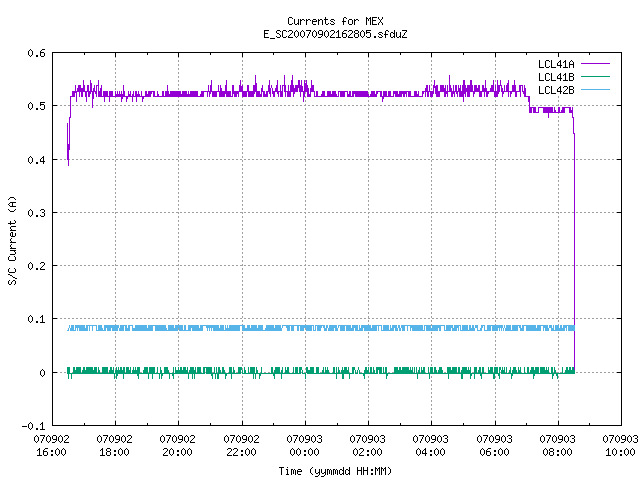Click the 0.2 y-axis tick label

[36, 266]
